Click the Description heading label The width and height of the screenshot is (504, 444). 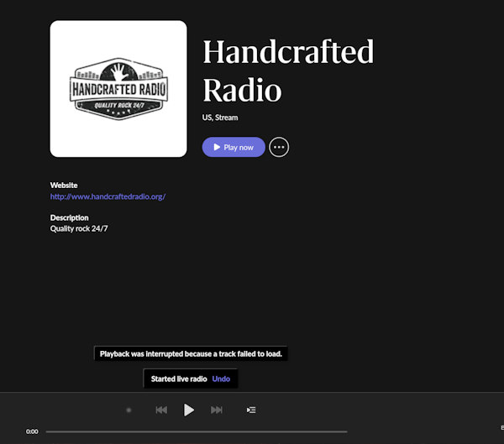click(69, 217)
